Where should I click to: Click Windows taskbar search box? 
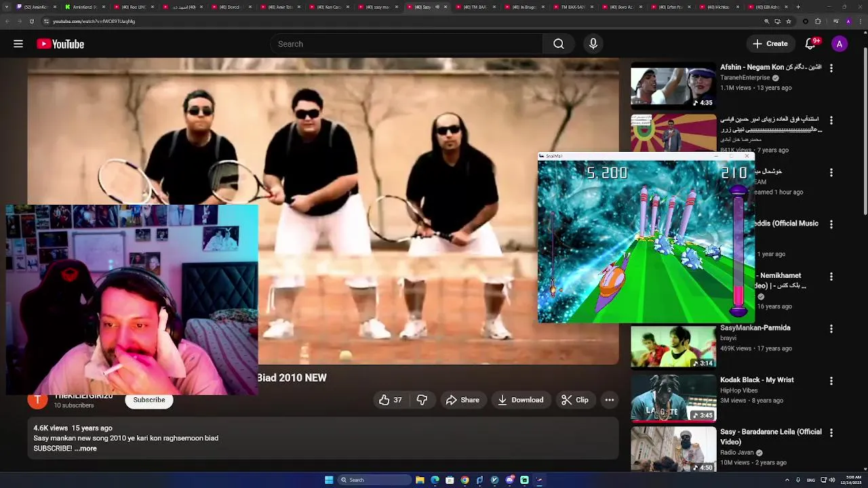[x=375, y=480]
